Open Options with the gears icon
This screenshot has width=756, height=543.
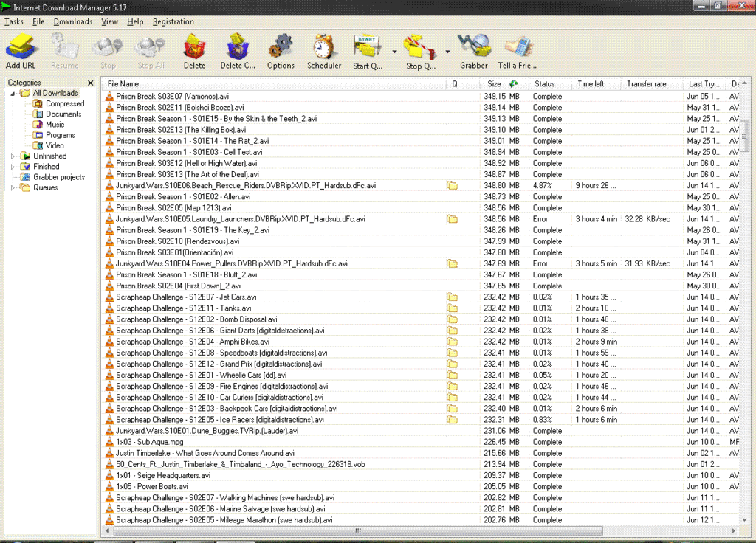point(281,52)
